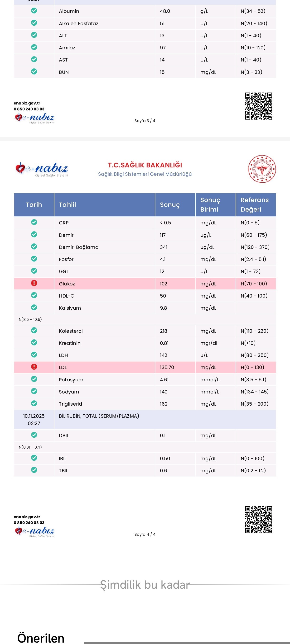Click the e-nabız logo in page header
The width and height of the screenshot is (290, 644).
click(x=42, y=169)
